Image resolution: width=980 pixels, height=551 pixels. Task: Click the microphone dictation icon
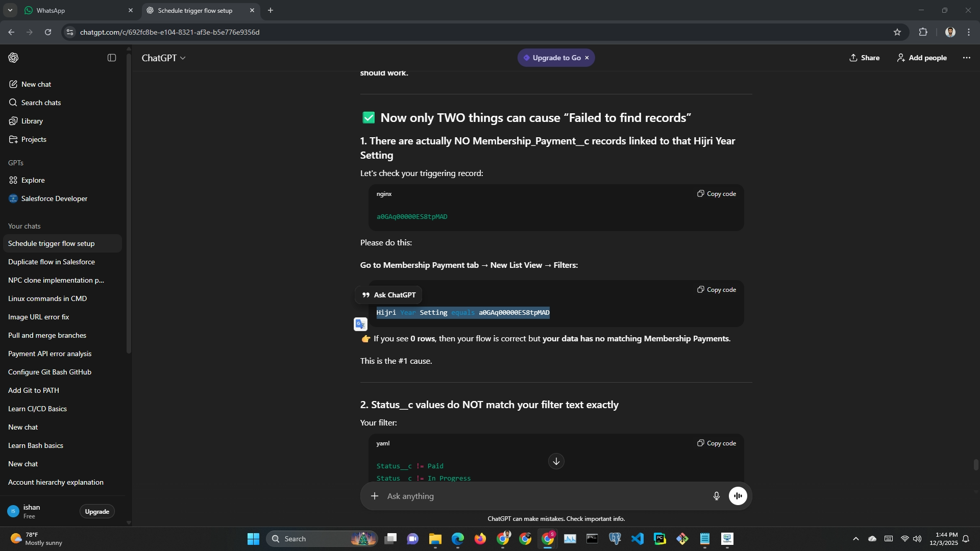pyautogui.click(x=716, y=496)
